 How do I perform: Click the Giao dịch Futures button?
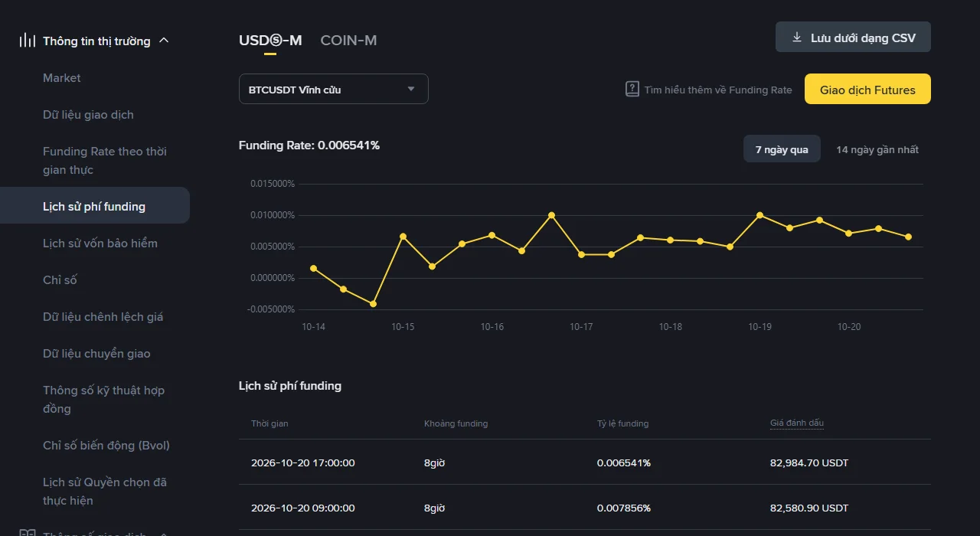(867, 89)
